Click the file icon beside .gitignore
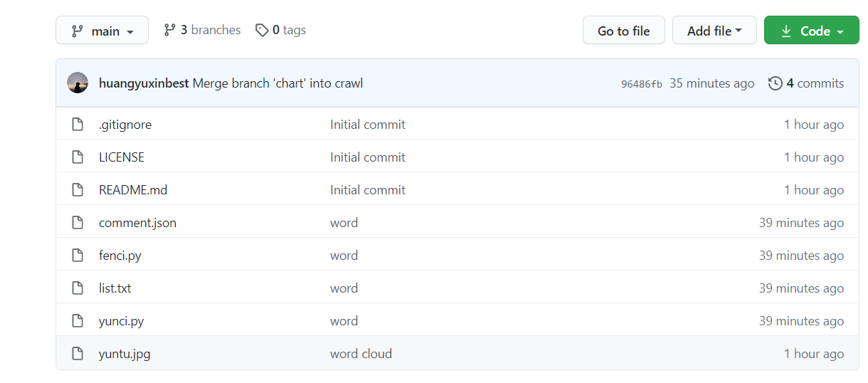Image resolution: width=868 pixels, height=383 pixels. tap(78, 125)
